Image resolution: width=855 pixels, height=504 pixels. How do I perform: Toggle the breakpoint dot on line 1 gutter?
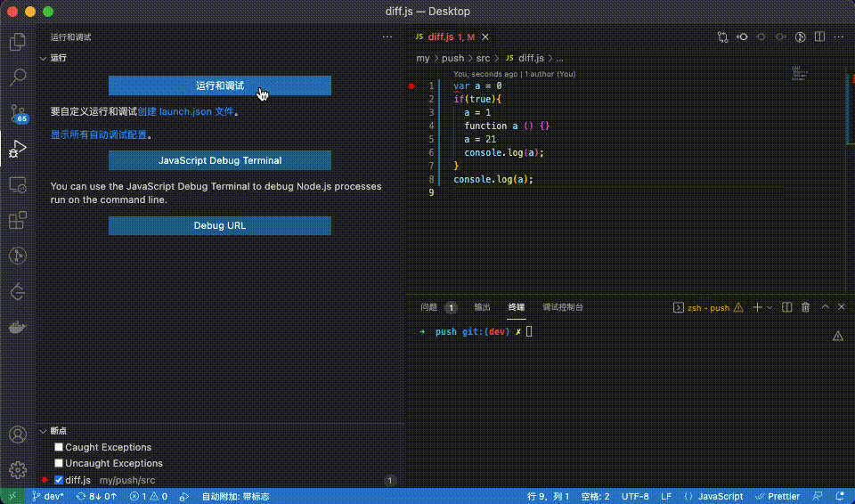pos(411,86)
